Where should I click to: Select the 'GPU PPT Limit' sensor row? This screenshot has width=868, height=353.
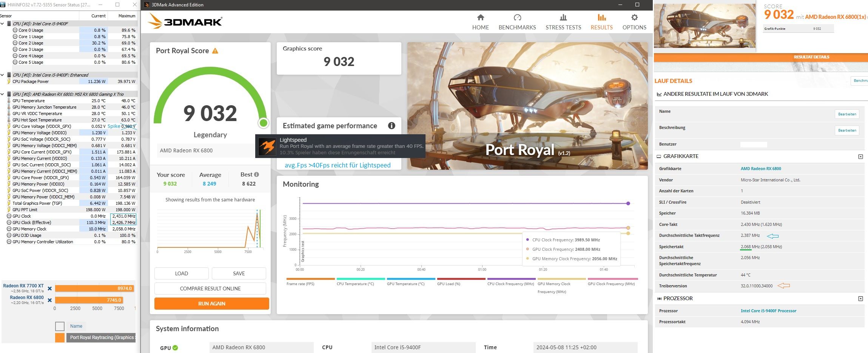tap(69, 210)
